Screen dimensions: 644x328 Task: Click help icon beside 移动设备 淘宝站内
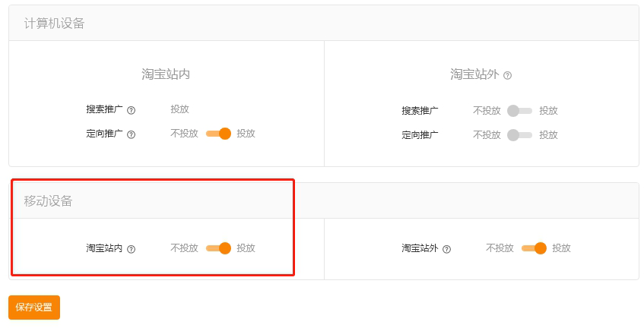point(132,249)
